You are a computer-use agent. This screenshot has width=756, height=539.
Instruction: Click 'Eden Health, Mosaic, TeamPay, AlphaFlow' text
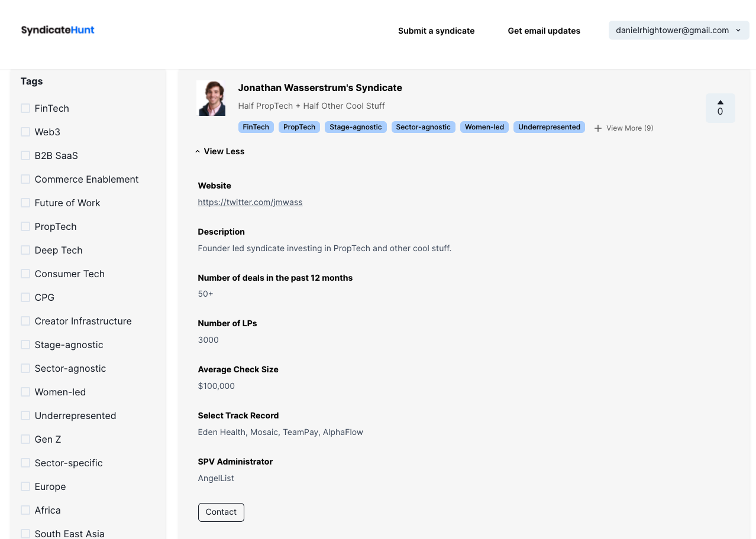(x=280, y=432)
